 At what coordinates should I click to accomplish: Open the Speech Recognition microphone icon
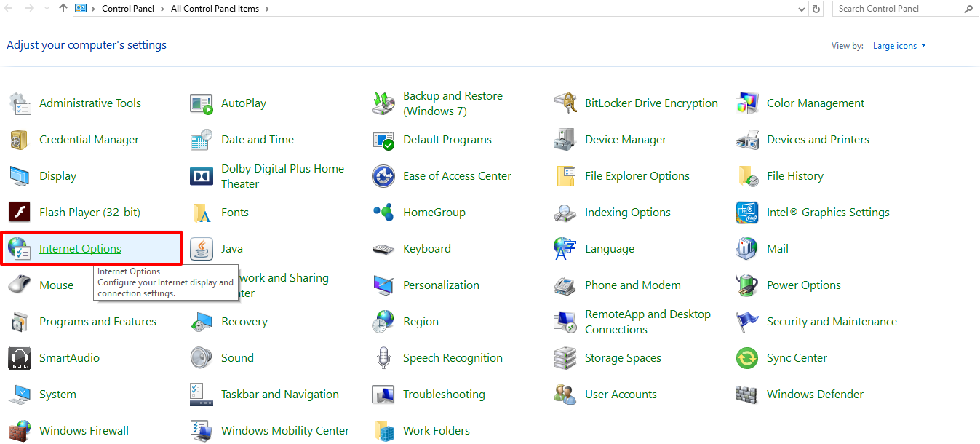point(383,358)
